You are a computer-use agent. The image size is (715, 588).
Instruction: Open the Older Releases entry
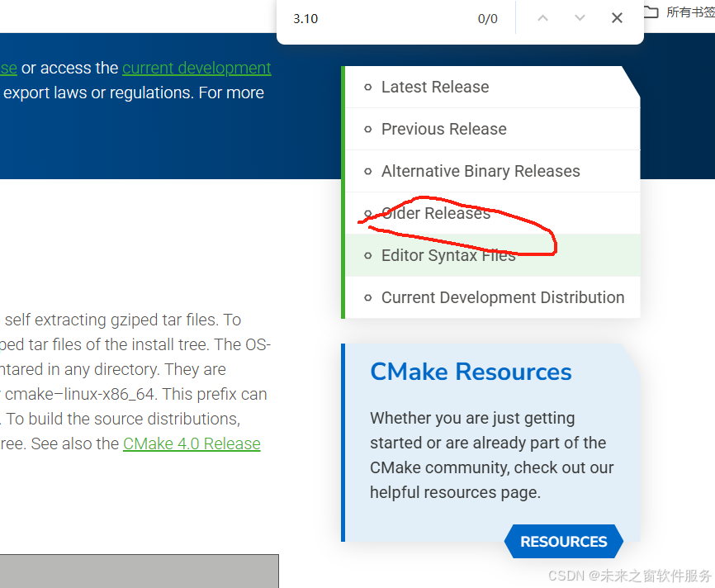click(x=492, y=213)
